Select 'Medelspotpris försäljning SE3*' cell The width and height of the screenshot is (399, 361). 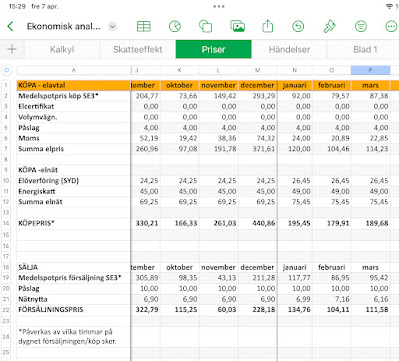pos(74,278)
